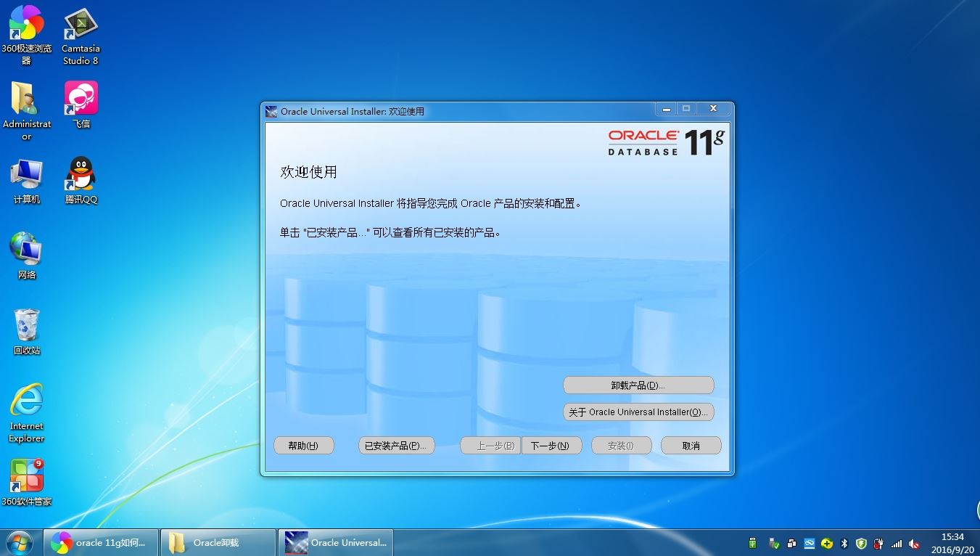Viewport: 980px width, 556px height.
Task: Switch to oracle 11g如何... browser taskbar item
Action: pos(101,543)
